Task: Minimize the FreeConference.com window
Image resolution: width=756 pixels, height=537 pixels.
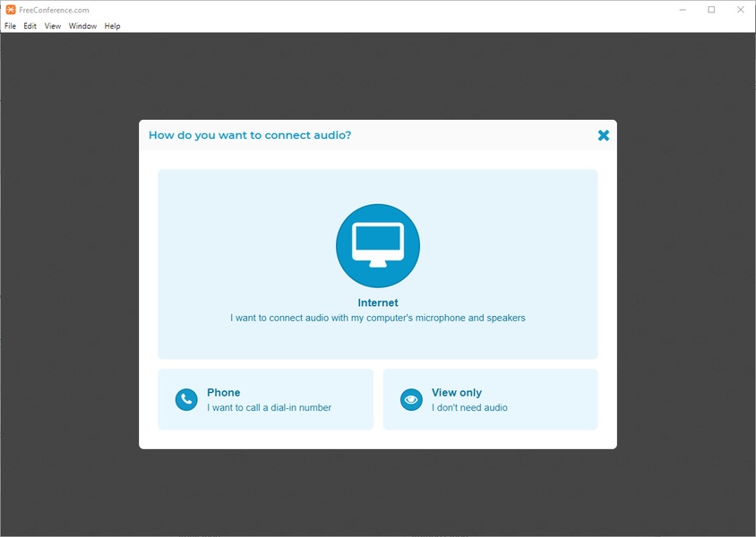Action: click(683, 10)
